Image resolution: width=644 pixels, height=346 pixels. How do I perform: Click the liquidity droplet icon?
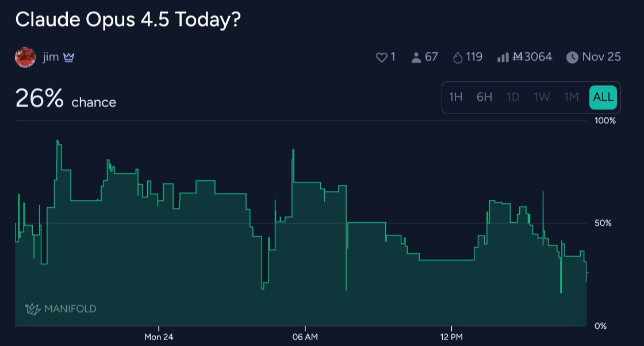(458, 58)
